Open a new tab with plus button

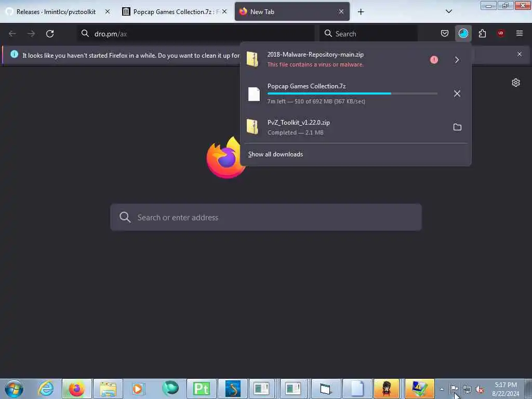point(361,12)
